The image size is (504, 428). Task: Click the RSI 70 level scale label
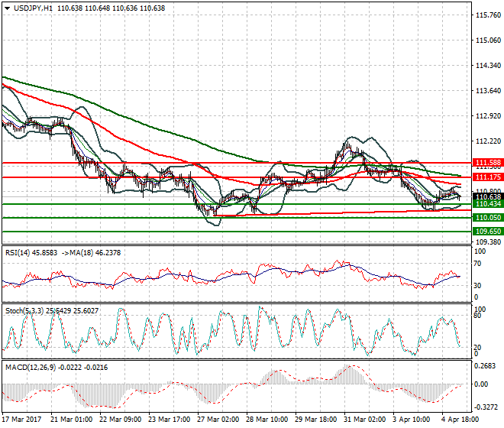click(x=477, y=264)
